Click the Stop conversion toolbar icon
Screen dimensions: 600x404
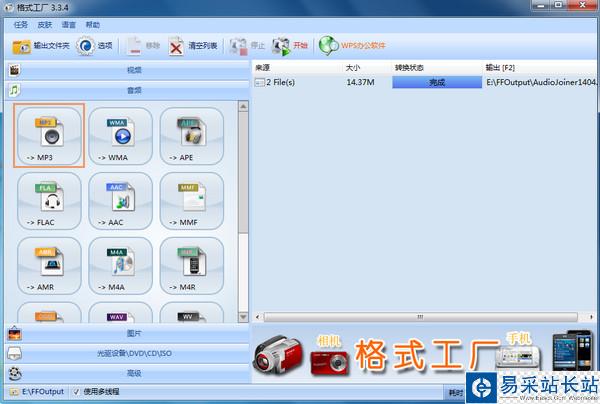[238, 46]
